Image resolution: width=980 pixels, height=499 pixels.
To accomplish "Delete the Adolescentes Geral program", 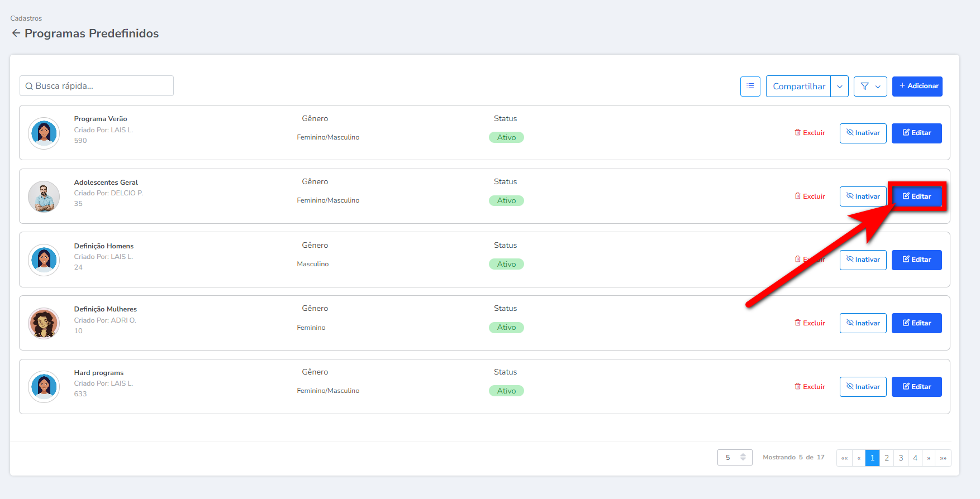I will coord(810,196).
